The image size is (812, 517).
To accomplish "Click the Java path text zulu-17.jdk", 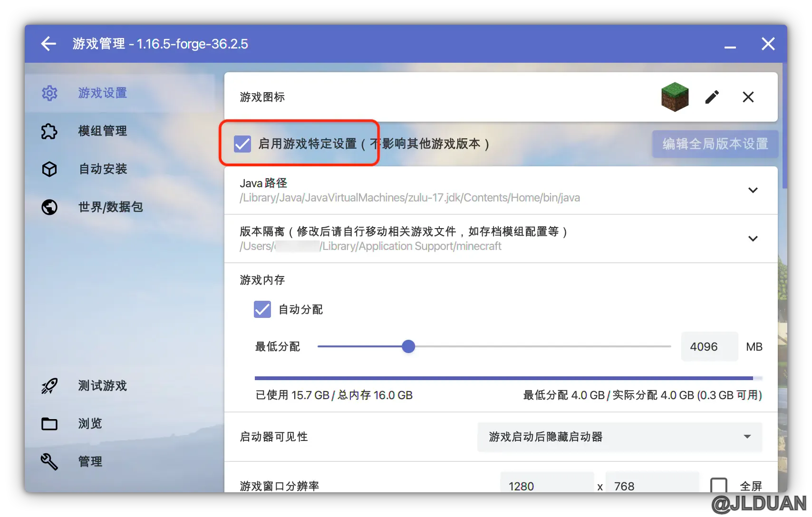I will pyautogui.click(x=410, y=198).
